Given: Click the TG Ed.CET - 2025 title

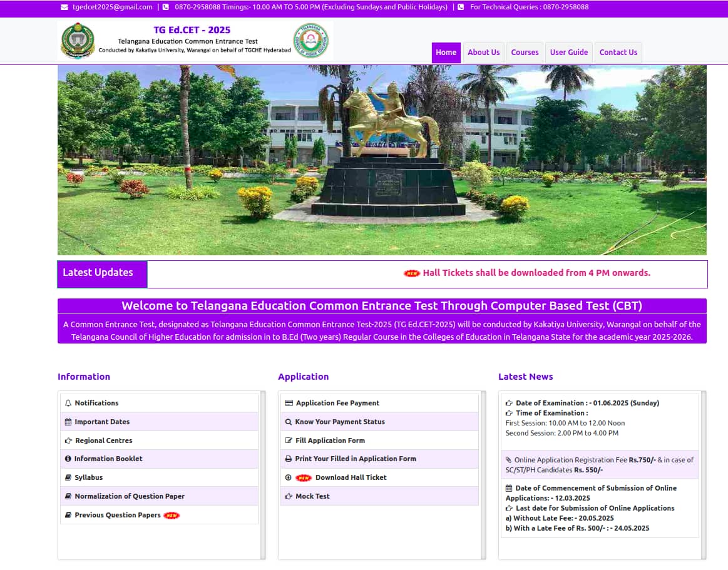Looking at the screenshot, I should pyautogui.click(x=192, y=30).
